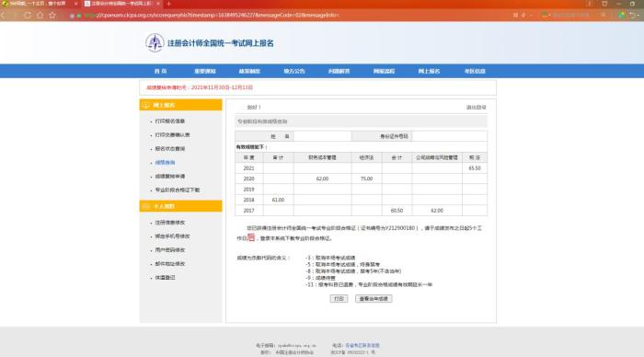Reload the page with the refresh icon
This screenshot has height=357, width=644.
click(x=28, y=16)
